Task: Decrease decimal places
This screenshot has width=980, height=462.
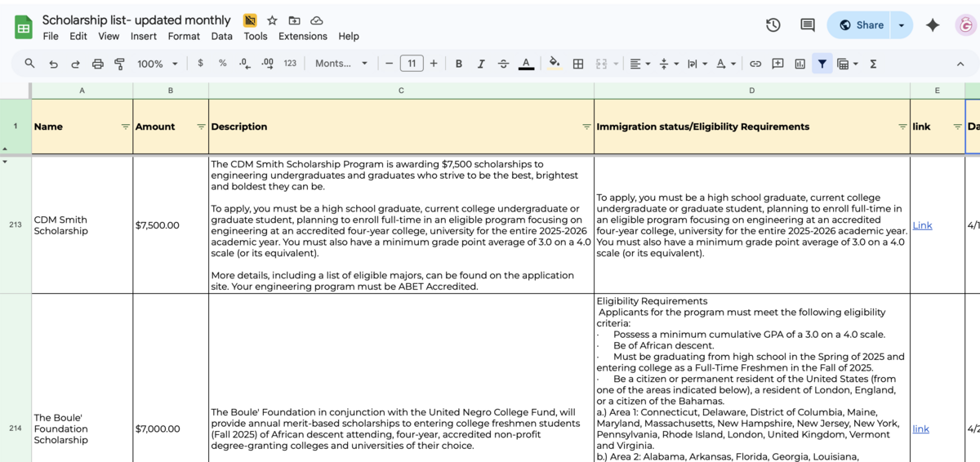Action: coord(244,64)
